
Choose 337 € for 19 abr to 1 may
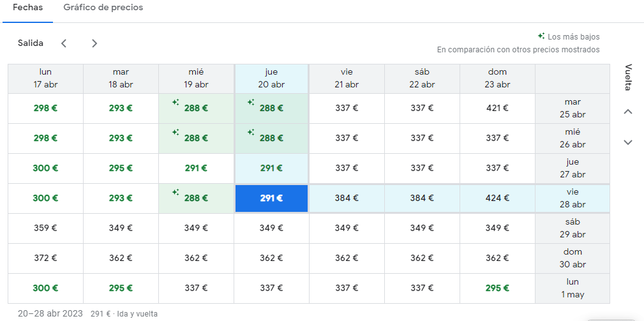197,288
